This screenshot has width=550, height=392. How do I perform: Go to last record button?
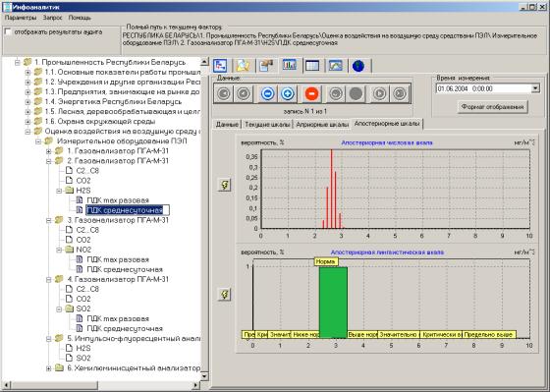399,93
